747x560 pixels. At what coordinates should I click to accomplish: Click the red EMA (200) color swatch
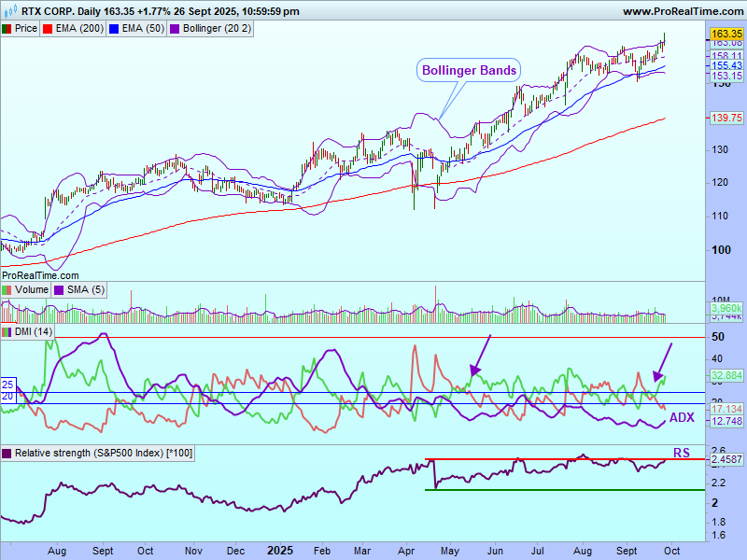[49, 29]
